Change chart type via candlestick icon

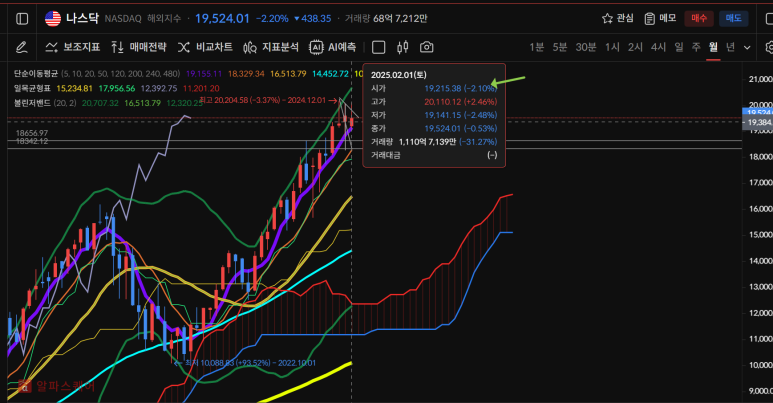point(403,47)
